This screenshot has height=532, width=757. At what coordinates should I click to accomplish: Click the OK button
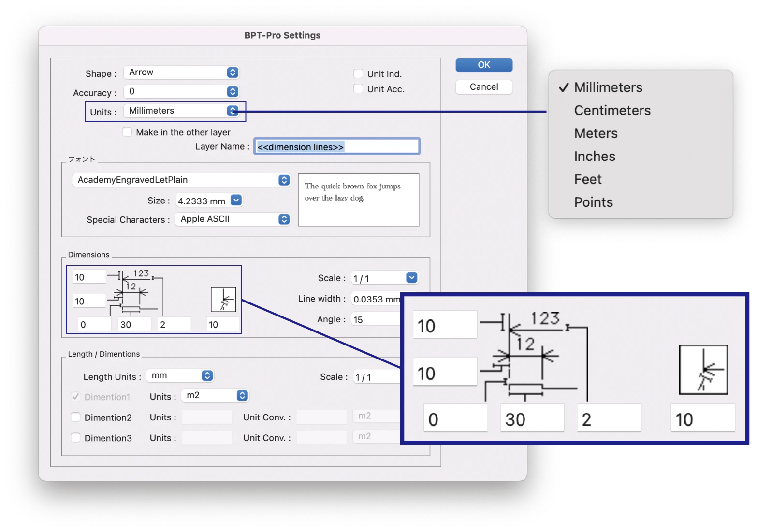483,65
